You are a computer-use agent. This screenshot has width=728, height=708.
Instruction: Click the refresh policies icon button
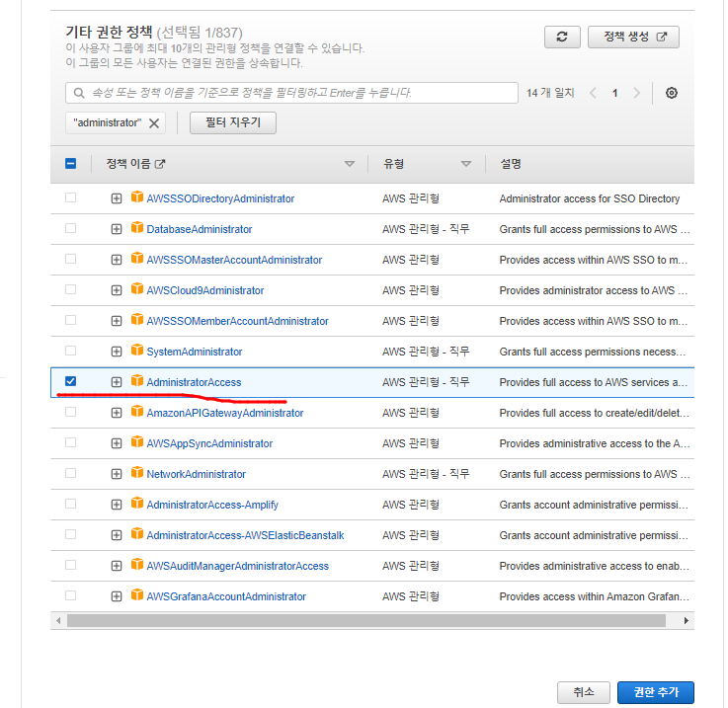pyautogui.click(x=562, y=37)
